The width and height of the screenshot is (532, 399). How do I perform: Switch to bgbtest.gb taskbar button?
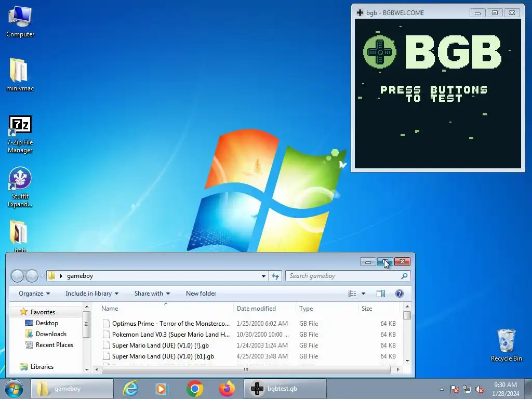285,389
